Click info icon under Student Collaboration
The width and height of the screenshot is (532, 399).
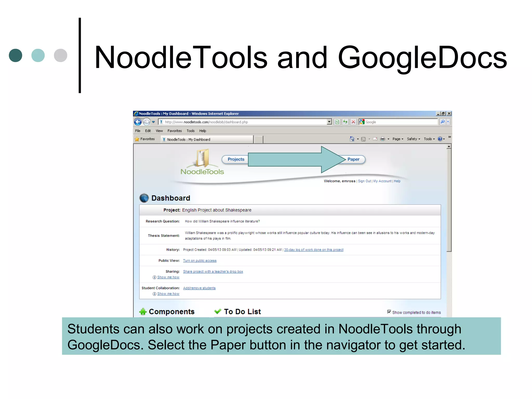point(154,294)
